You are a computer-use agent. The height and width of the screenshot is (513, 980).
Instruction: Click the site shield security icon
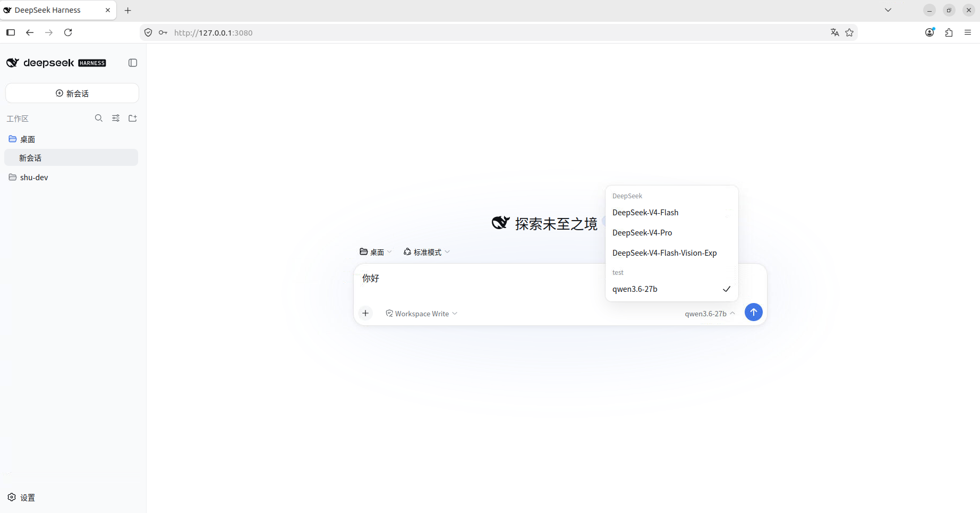point(148,32)
